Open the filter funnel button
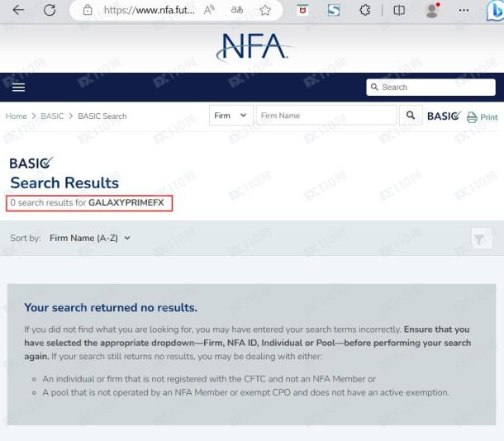Screen dimensions: 504x441 482,239
